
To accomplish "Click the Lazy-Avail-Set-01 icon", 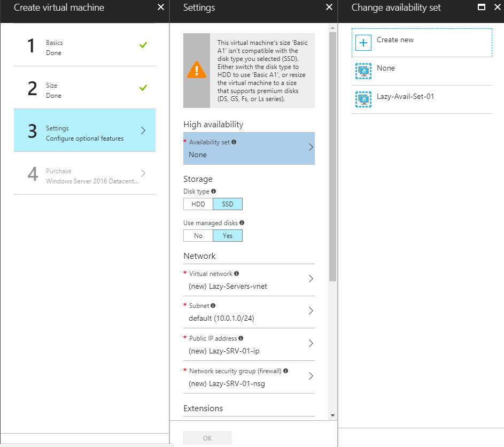I will click(363, 99).
